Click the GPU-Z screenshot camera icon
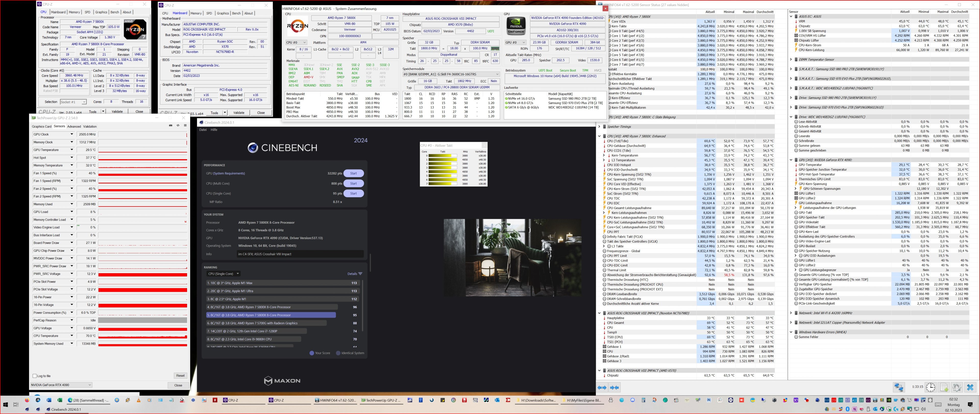 tap(170, 126)
